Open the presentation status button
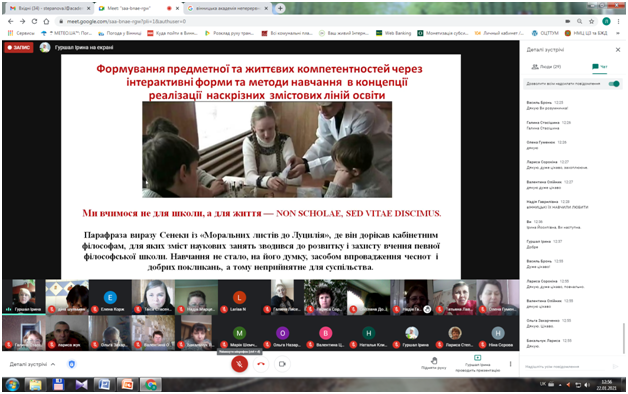This screenshot has width=628, height=394. (x=477, y=364)
